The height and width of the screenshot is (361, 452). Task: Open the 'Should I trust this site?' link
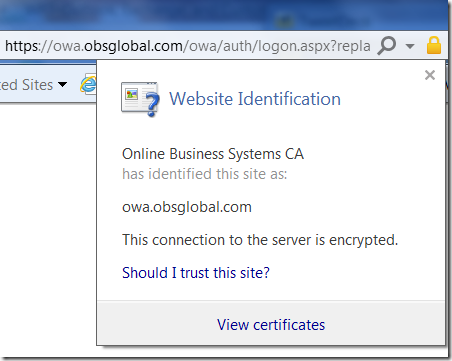click(196, 273)
